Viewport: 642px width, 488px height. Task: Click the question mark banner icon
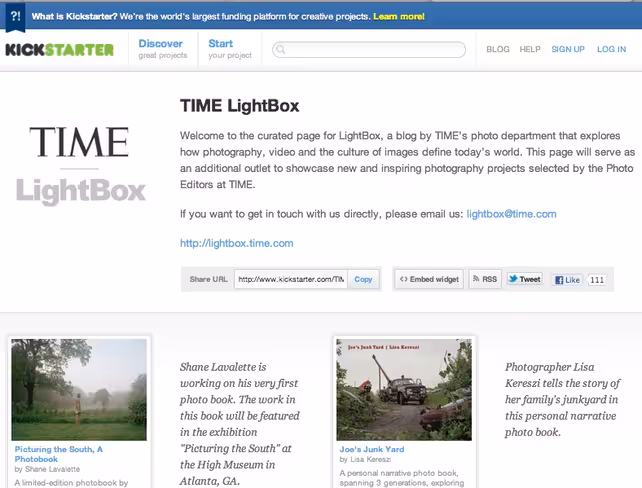(16, 17)
